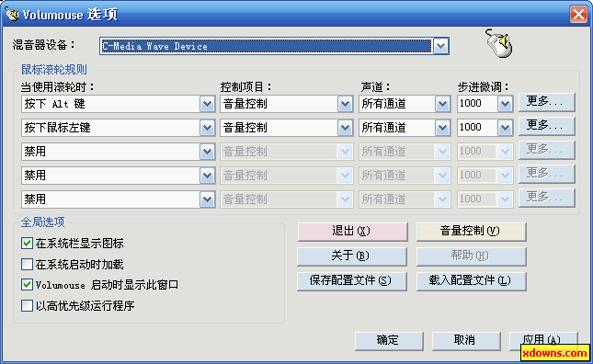This screenshot has width=593, height=364.
Task: Close the Volumouse options window
Action: point(578,15)
